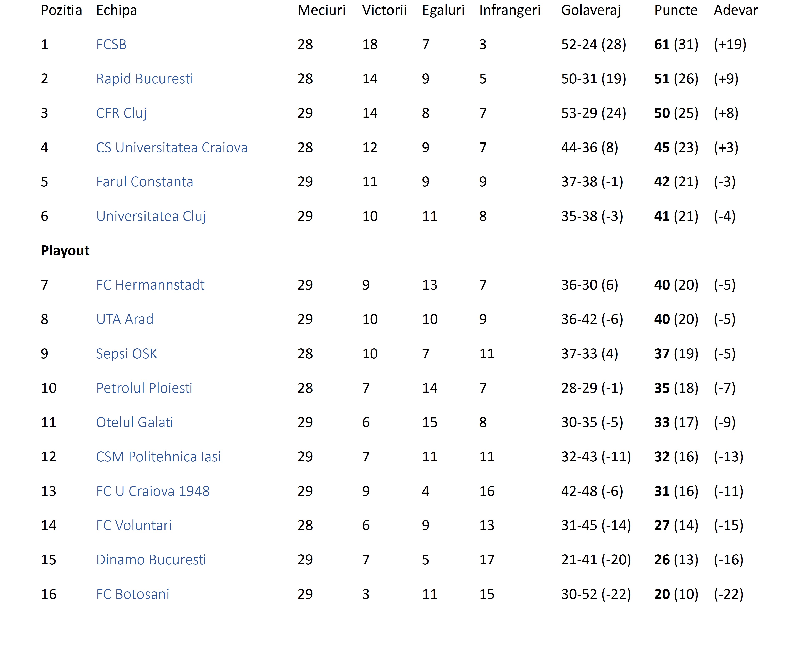
Task: Open the FCSB team link
Action: tap(111, 45)
